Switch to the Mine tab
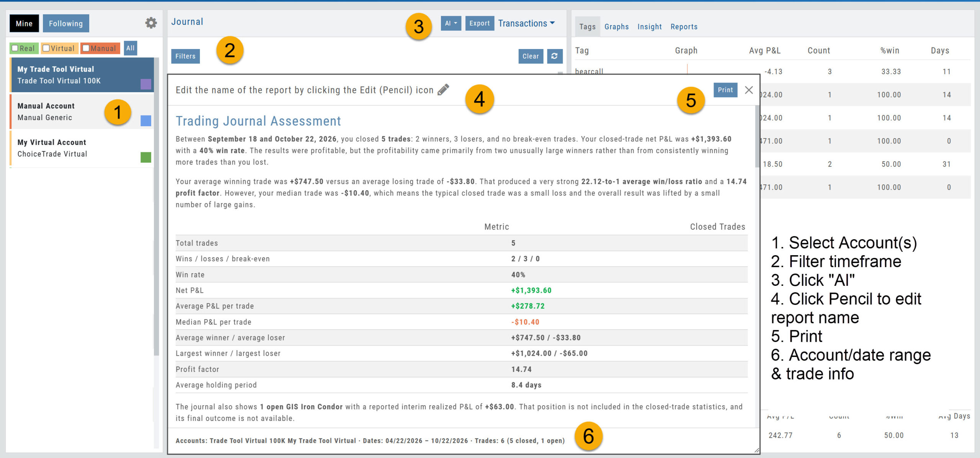The width and height of the screenshot is (980, 458). (x=24, y=23)
